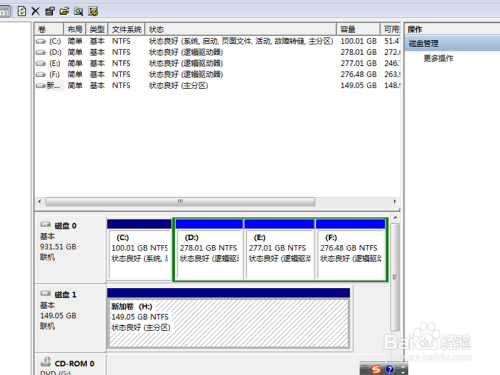Open the language bar options arrow

403,372
